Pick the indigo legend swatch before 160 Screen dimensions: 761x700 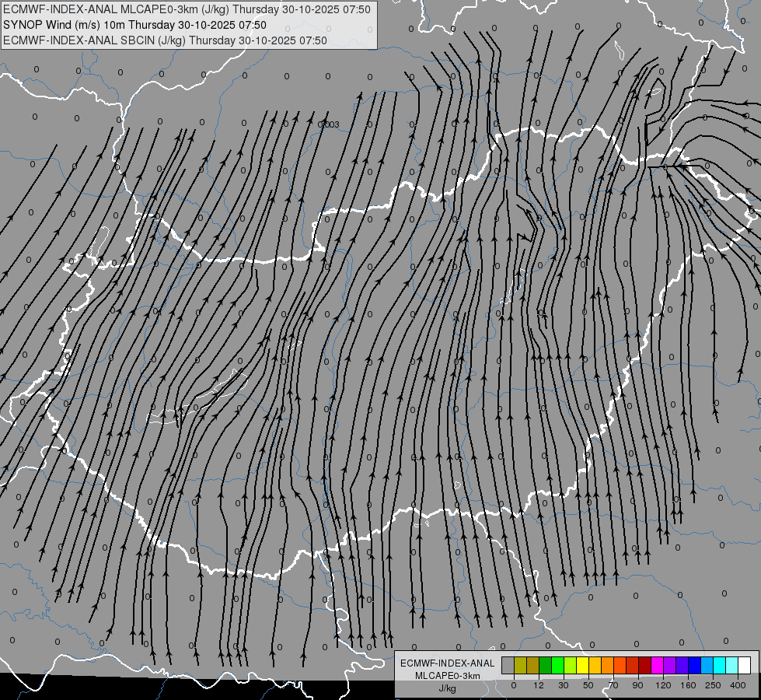pyautogui.click(x=682, y=665)
